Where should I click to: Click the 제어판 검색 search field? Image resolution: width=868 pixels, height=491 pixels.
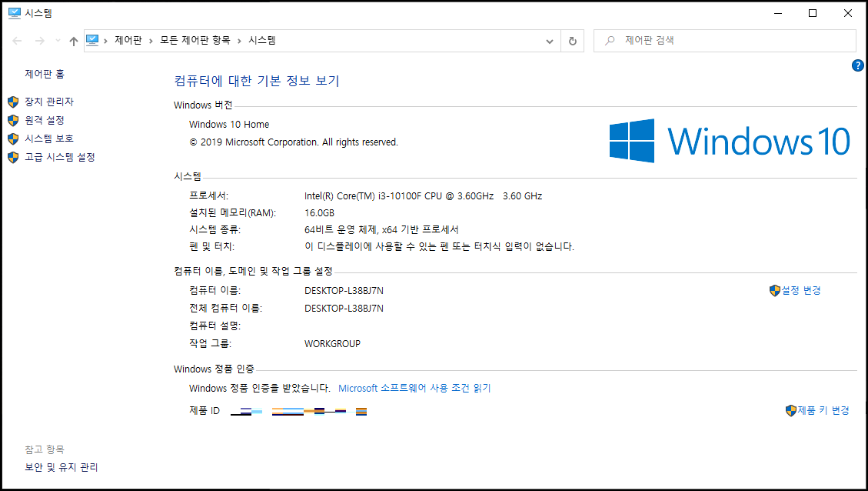point(725,41)
